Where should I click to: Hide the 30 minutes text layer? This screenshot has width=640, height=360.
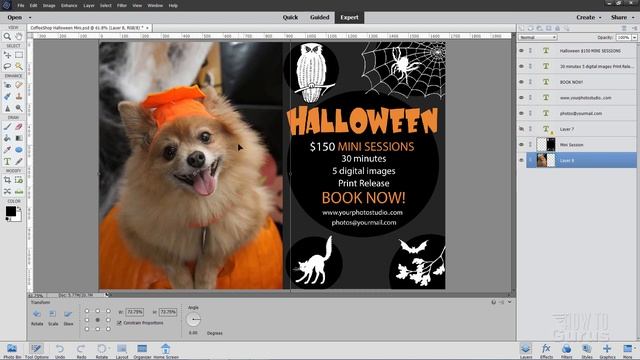coord(521,66)
